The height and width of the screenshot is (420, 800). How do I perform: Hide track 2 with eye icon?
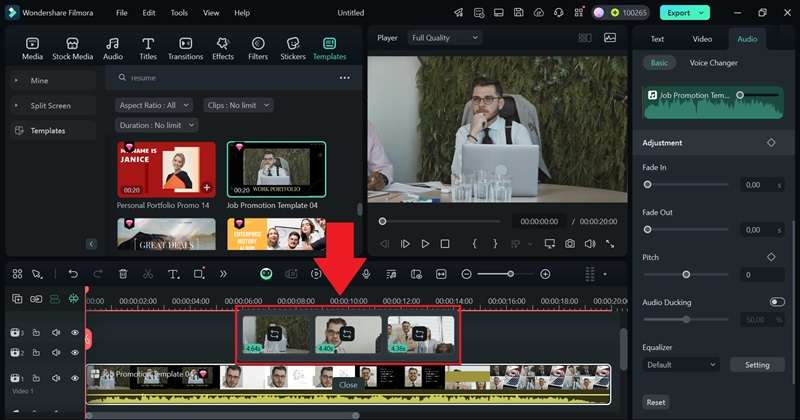pyautogui.click(x=75, y=353)
